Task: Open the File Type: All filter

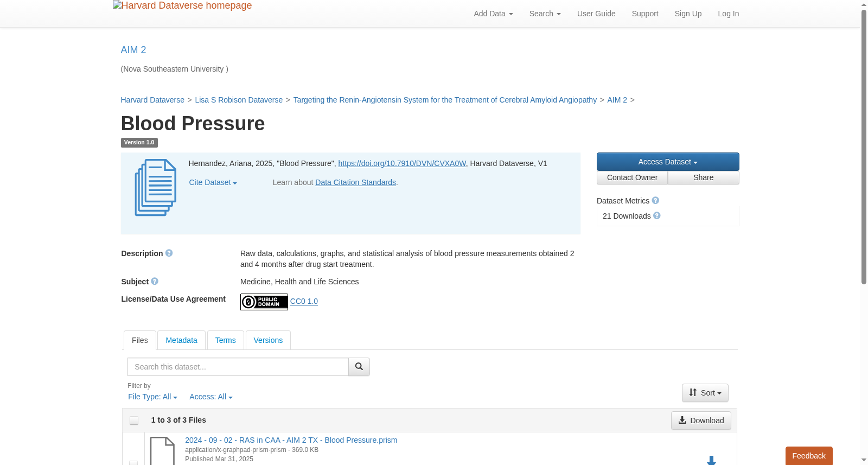Action: tap(152, 397)
